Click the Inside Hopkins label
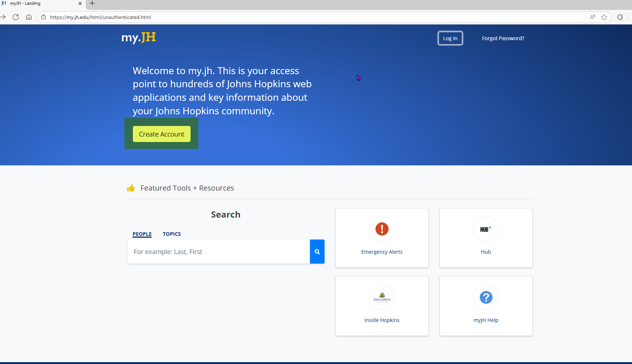This screenshot has height=364, width=632. (x=382, y=320)
